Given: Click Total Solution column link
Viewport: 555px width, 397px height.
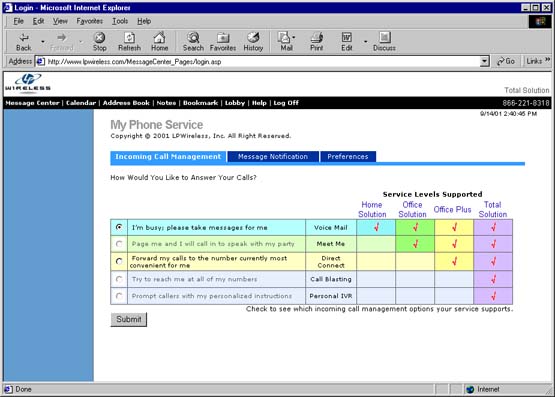Looking at the screenshot, I should (493, 209).
